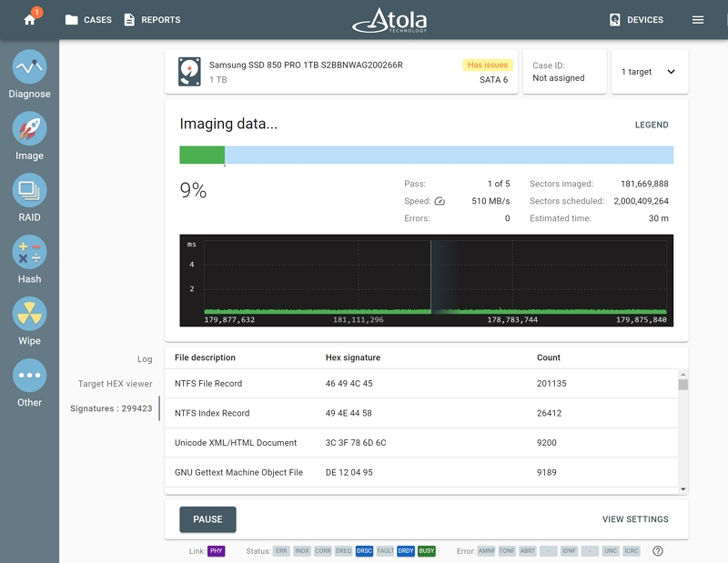Image resolution: width=728 pixels, height=563 pixels.
Task: Open the Case ID Not assigned card
Action: 564,72
